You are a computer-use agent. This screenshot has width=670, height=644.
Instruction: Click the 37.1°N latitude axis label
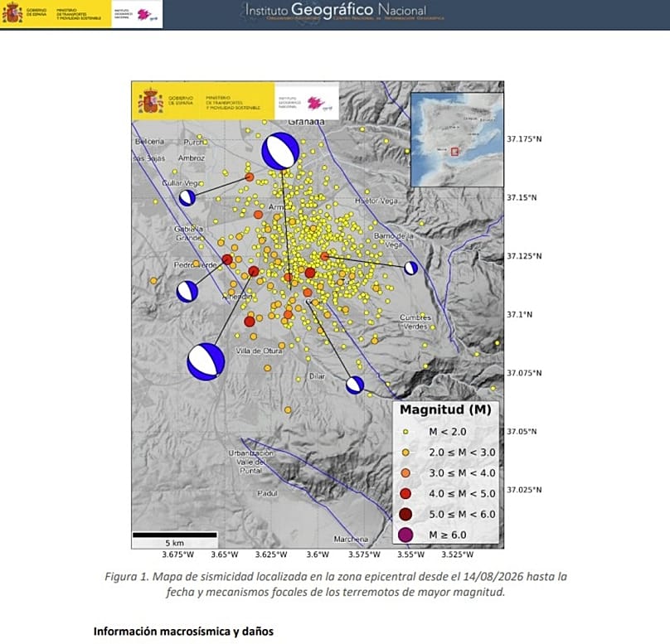(520, 315)
